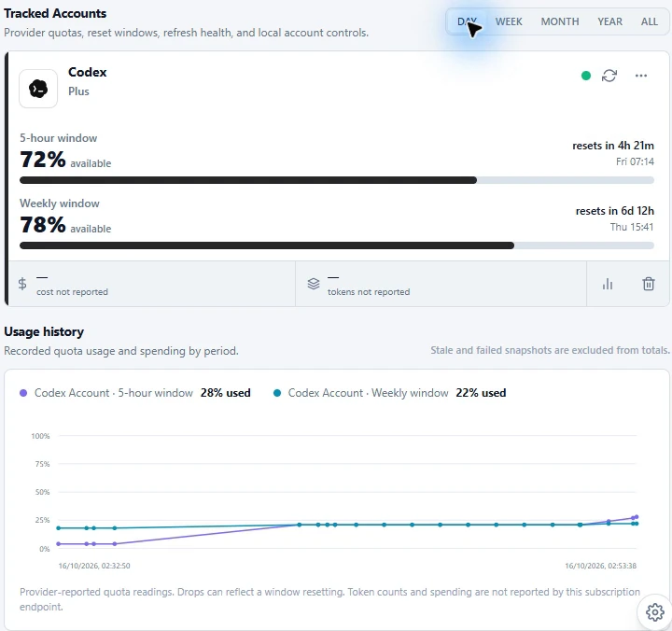The image size is (672, 631).
Task: Click the "Weekly window" label in card
Action: (x=60, y=203)
